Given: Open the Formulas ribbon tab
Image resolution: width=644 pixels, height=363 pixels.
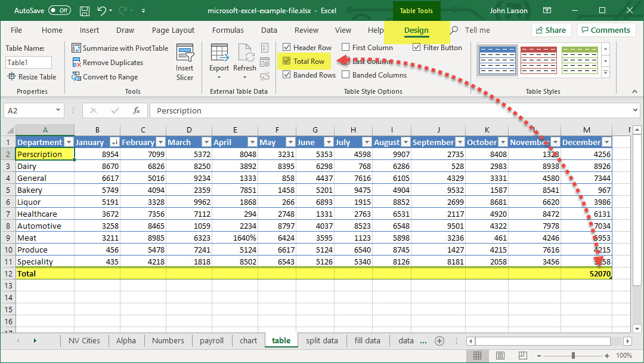Looking at the screenshot, I should tap(228, 30).
